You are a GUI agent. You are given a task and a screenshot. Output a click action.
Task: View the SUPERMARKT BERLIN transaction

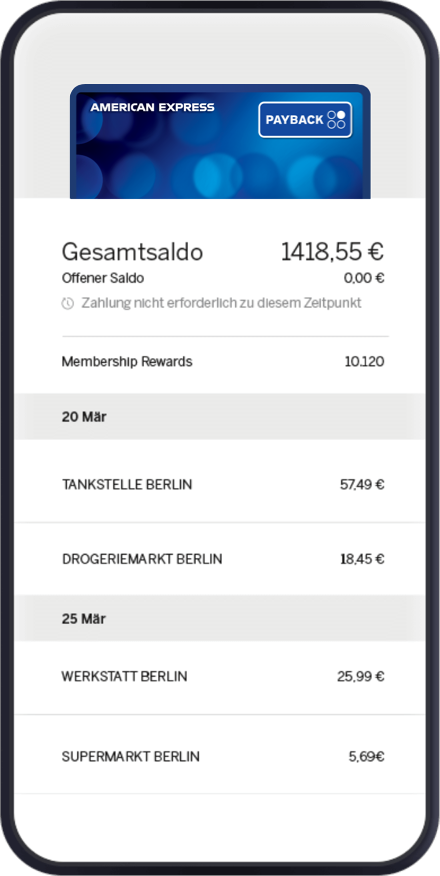(220, 757)
